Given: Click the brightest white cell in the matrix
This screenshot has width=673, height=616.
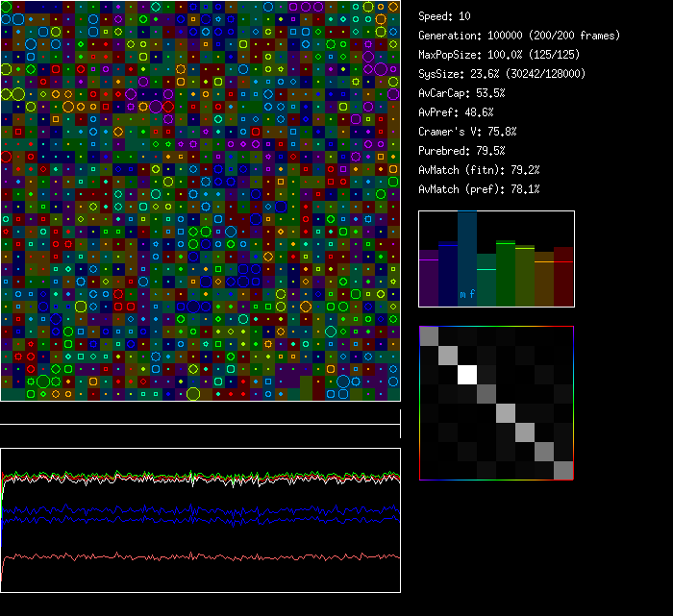Looking at the screenshot, I should 467,375.
